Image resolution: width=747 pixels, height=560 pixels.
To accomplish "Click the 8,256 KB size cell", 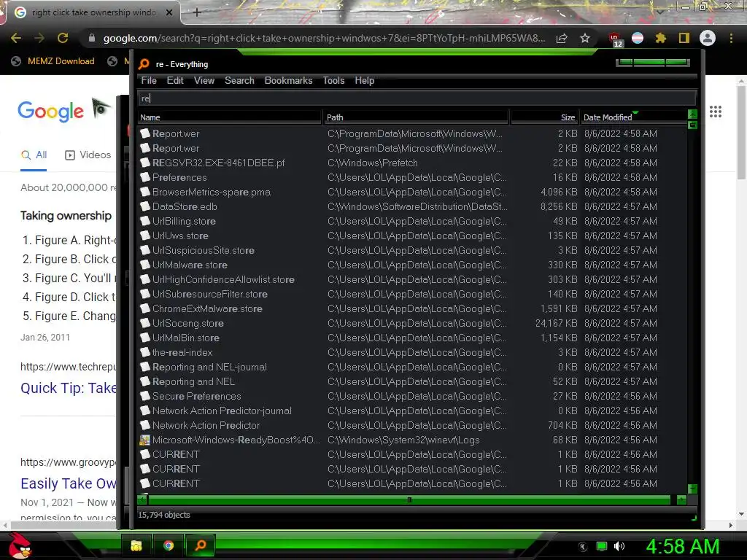I will 559,206.
